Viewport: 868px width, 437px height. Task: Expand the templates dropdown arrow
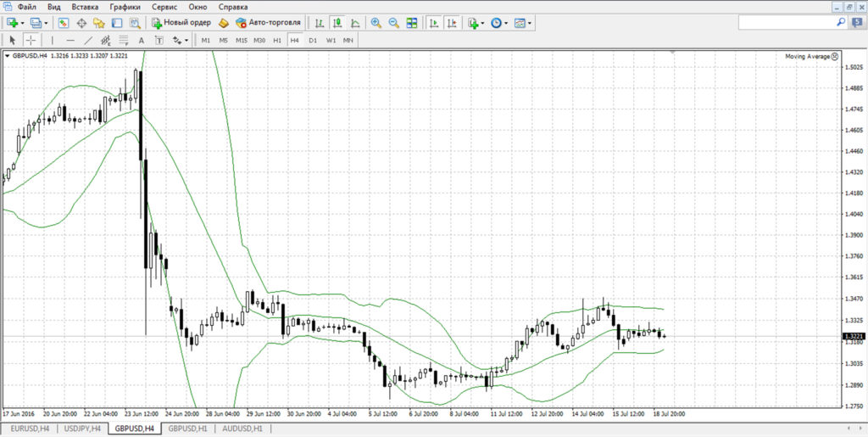click(530, 23)
